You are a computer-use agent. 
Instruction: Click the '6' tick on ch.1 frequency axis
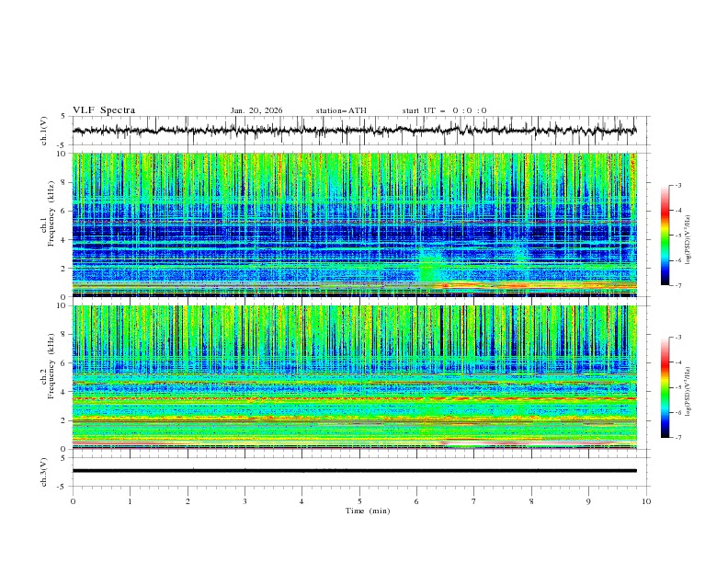pos(65,211)
